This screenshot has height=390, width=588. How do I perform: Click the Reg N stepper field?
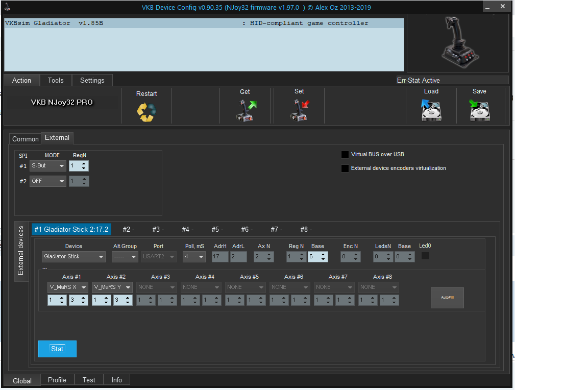(296, 256)
